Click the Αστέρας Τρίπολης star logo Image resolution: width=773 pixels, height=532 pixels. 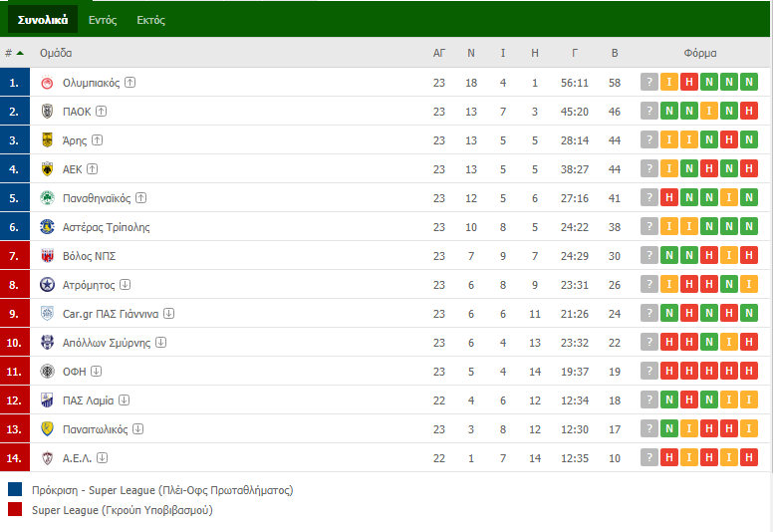[48, 227]
